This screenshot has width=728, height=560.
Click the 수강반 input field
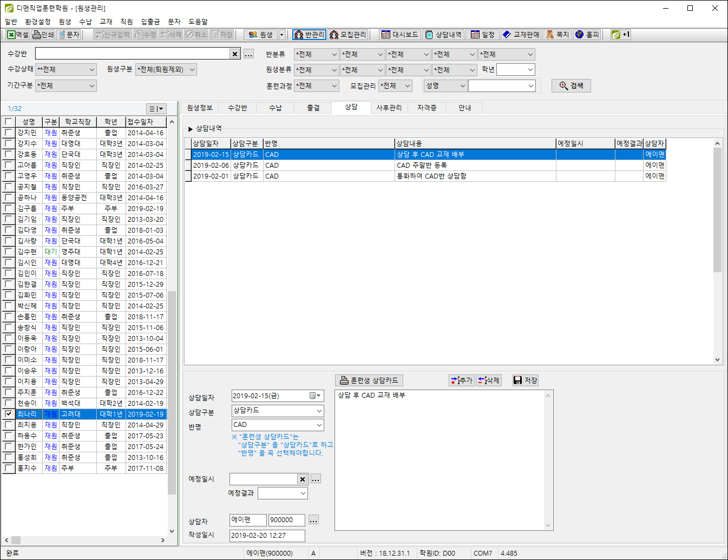[x=133, y=54]
